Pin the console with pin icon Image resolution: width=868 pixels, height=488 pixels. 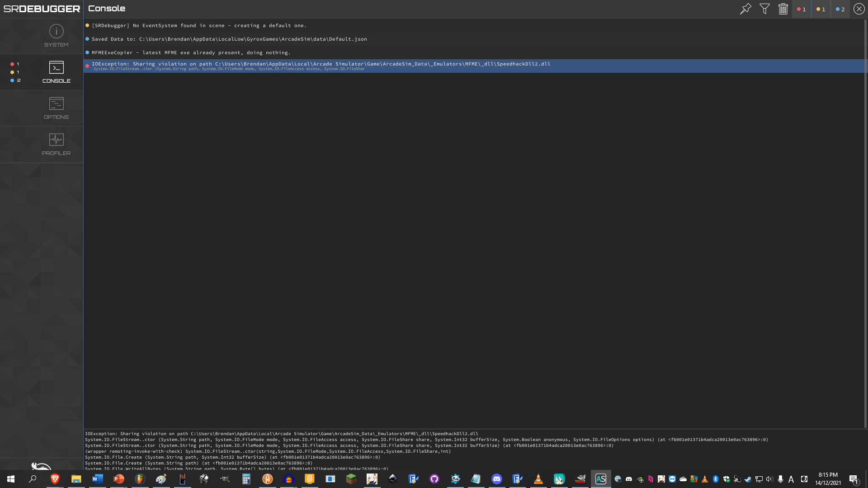pos(745,9)
